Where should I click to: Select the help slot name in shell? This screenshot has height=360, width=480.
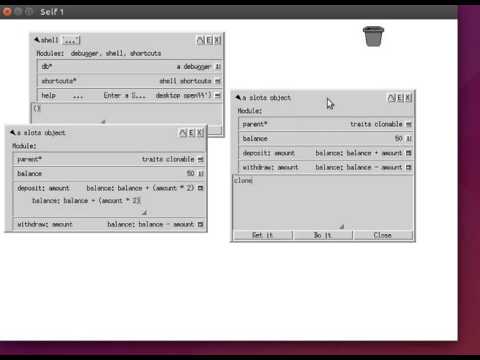49,95
